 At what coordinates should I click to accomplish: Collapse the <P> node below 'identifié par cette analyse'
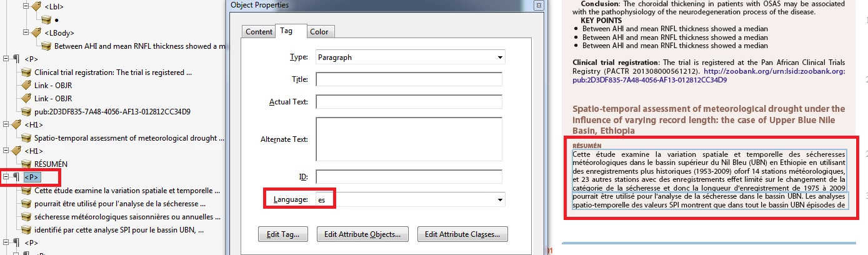[x=6, y=242]
